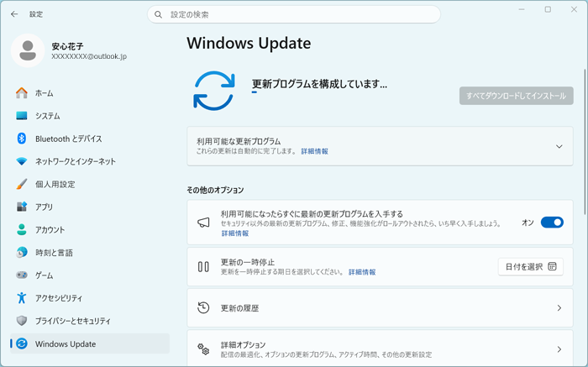Click the ホーム house icon
The width and height of the screenshot is (588, 367).
[x=22, y=93]
